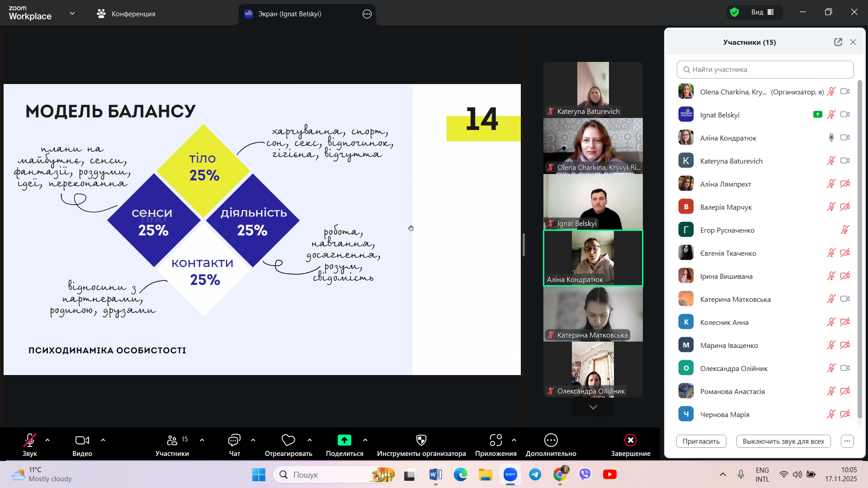Click the Пригласить button
The height and width of the screenshot is (488, 868).
tap(701, 441)
